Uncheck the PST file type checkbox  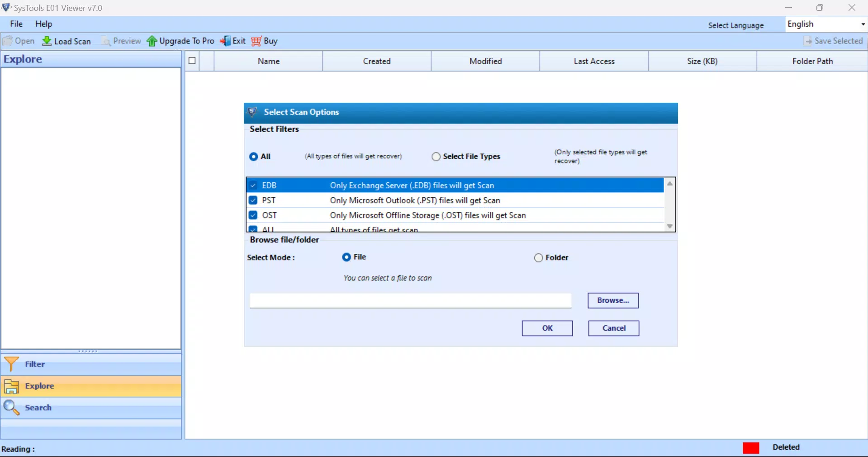pyautogui.click(x=253, y=200)
